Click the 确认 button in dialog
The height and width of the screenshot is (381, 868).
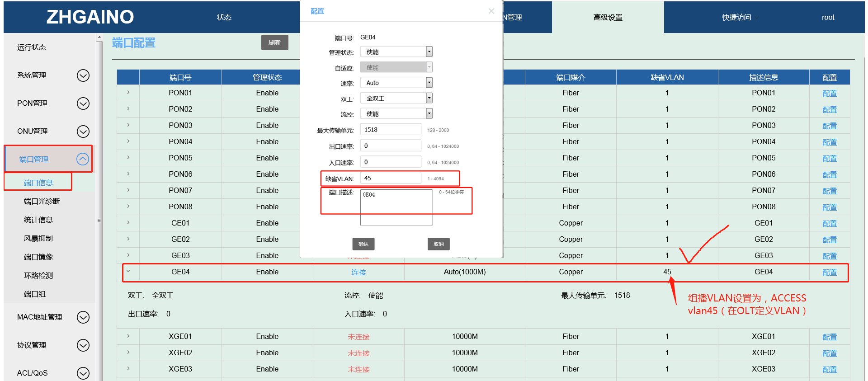[x=363, y=244]
